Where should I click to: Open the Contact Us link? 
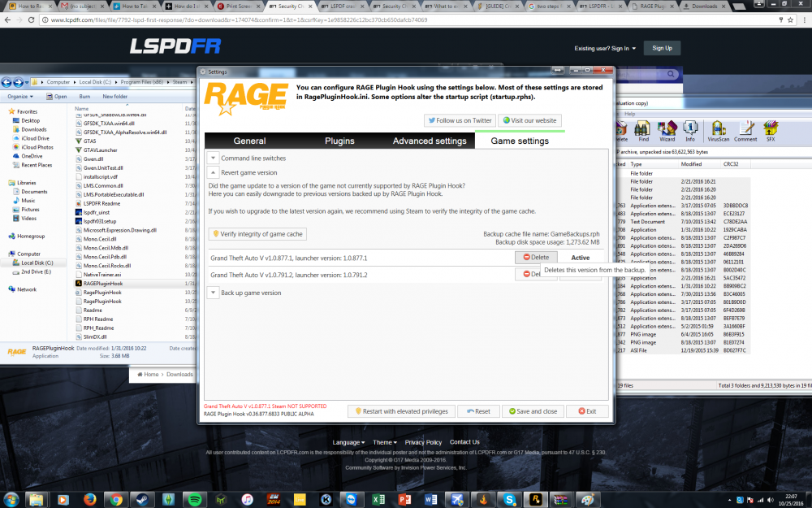pos(464,442)
